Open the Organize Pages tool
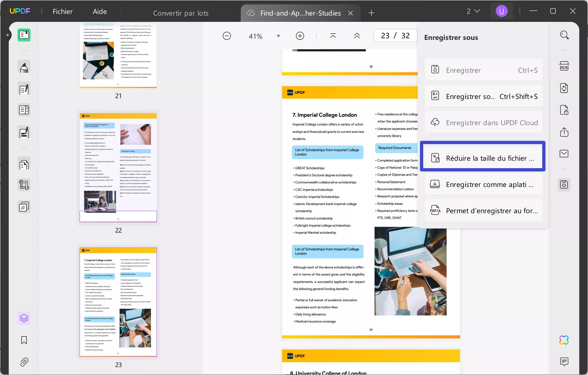 coord(24,164)
